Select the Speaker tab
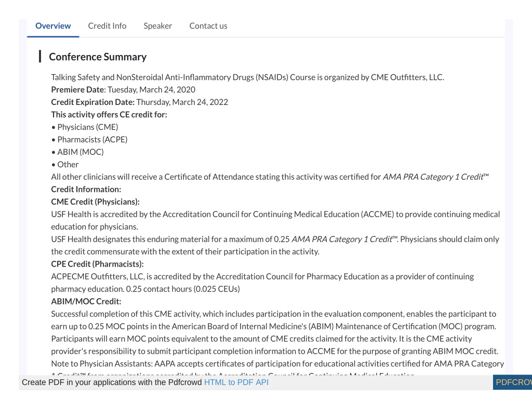Image resolution: width=532 pixels, height=411 pixels. (x=158, y=26)
